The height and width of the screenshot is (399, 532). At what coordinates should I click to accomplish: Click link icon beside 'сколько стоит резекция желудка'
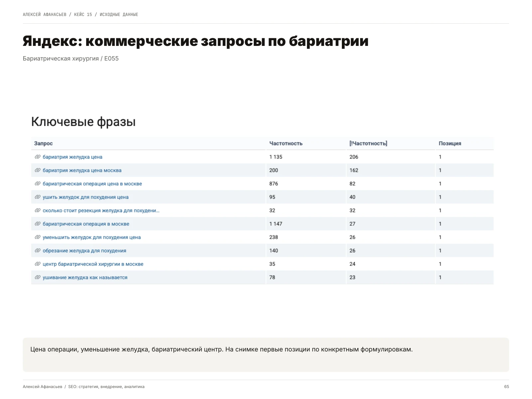pyautogui.click(x=38, y=210)
